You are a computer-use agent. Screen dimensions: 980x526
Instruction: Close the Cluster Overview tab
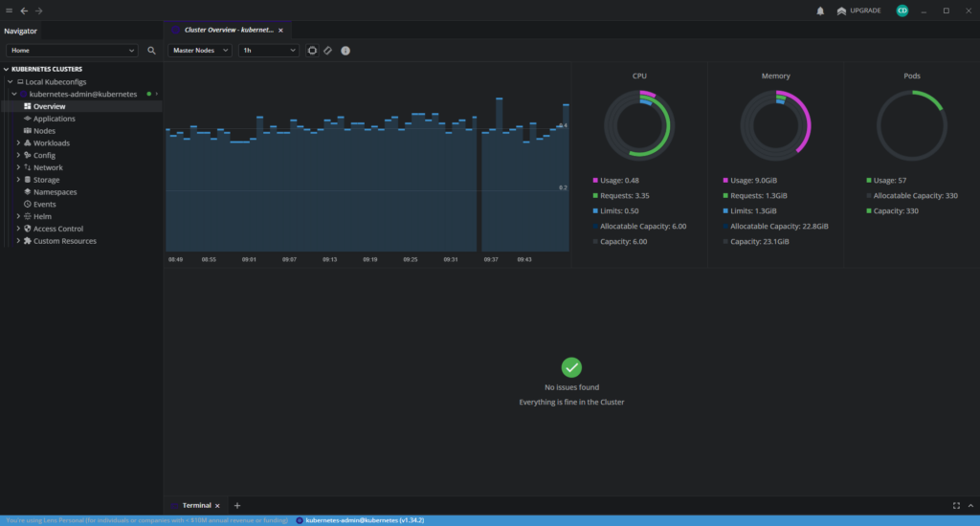(280, 31)
